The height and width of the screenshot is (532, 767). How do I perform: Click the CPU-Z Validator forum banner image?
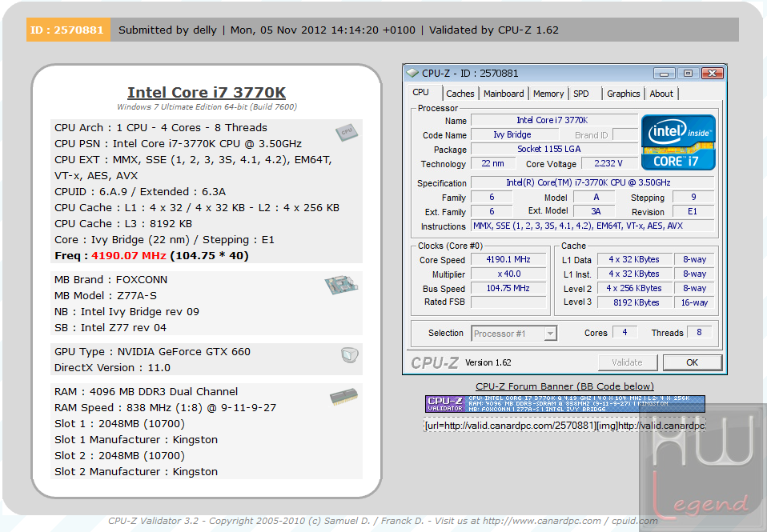pos(565,404)
